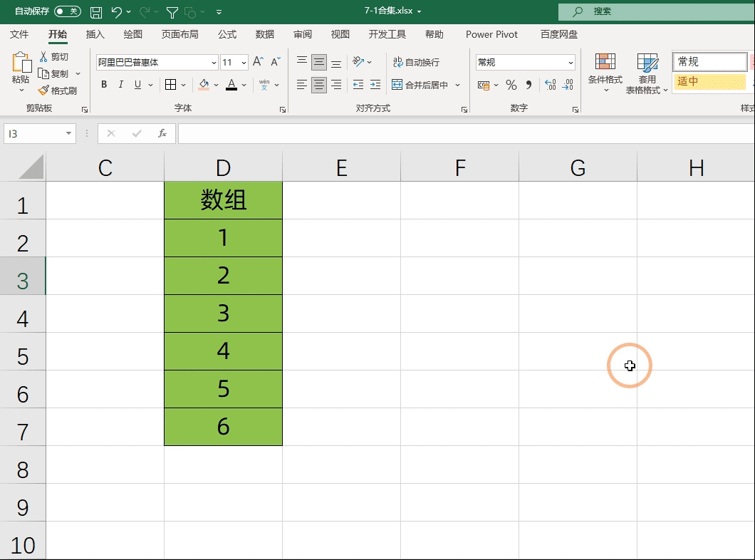This screenshot has height=560, width=755.
Task: Open Conditional Formatting (条件格式)
Action: tap(605, 71)
